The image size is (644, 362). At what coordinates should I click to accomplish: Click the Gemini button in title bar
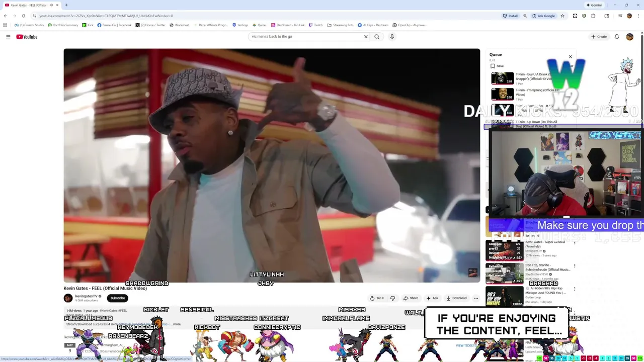point(594,5)
